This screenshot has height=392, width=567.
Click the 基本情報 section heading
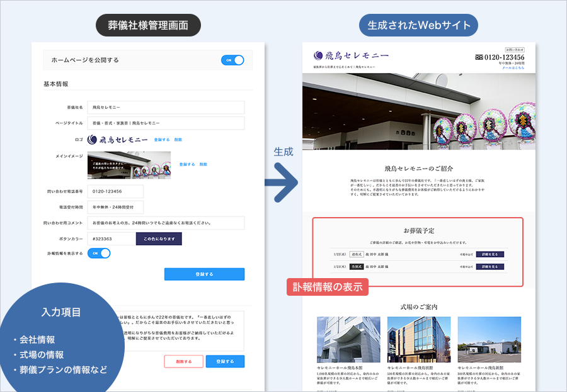[55, 84]
